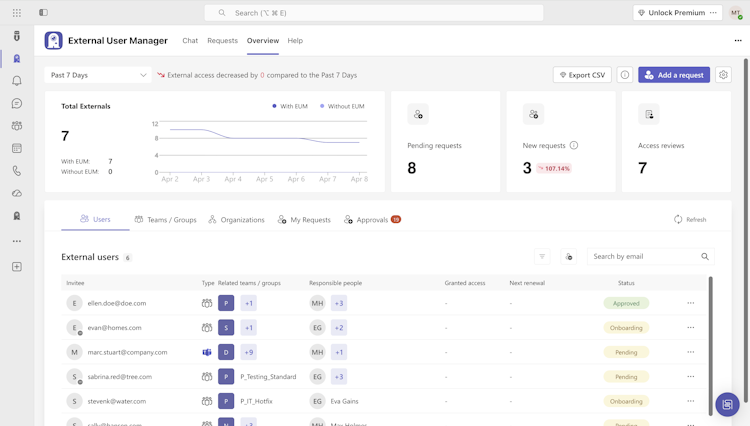Open row menu for marc.stuart@company.com
This screenshot has width=750, height=426.
click(691, 352)
